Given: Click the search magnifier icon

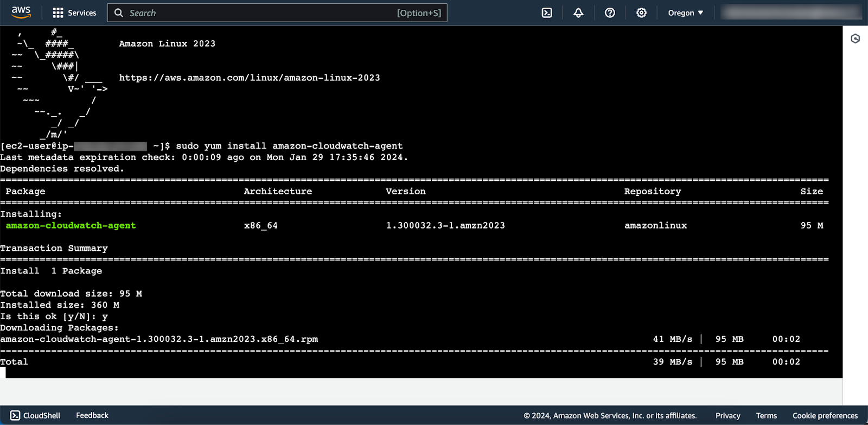Looking at the screenshot, I should click(119, 12).
